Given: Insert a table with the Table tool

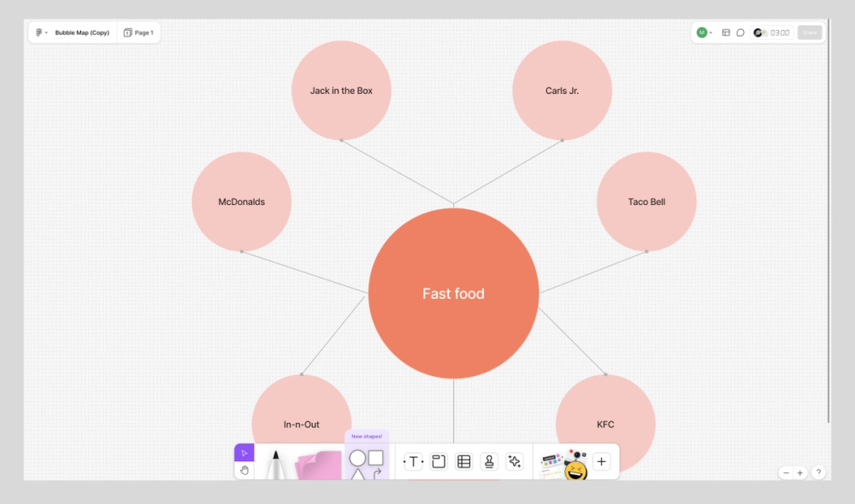Looking at the screenshot, I should 463,460.
